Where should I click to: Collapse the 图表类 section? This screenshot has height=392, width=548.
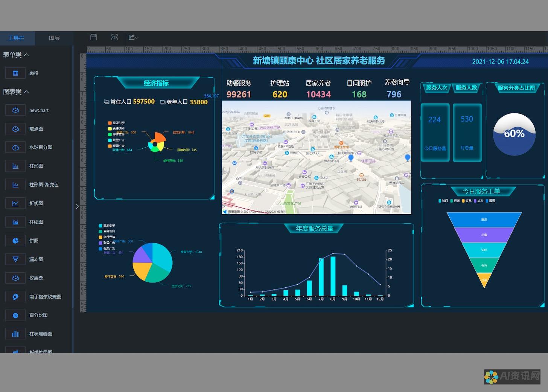[x=16, y=92]
